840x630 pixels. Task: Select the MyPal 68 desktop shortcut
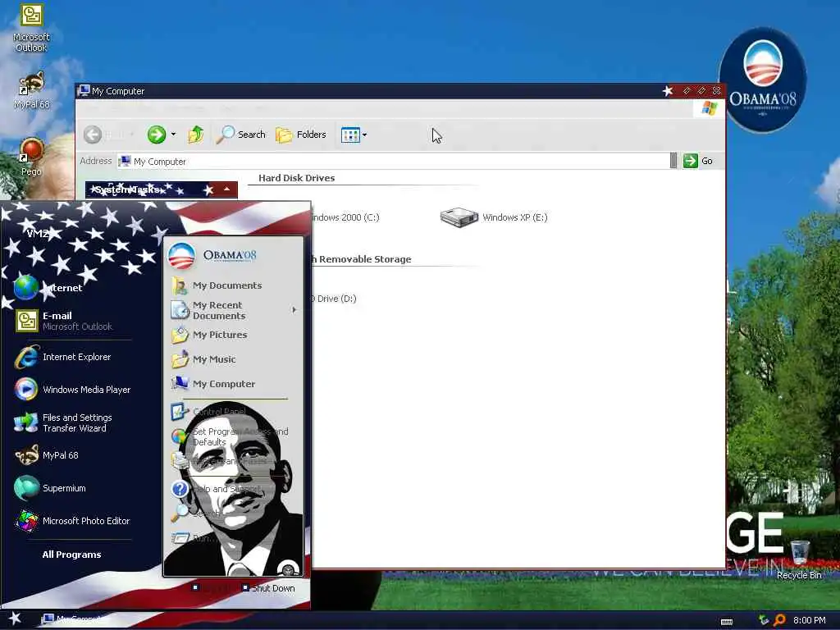pyautogui.click(x=32, y=90)
